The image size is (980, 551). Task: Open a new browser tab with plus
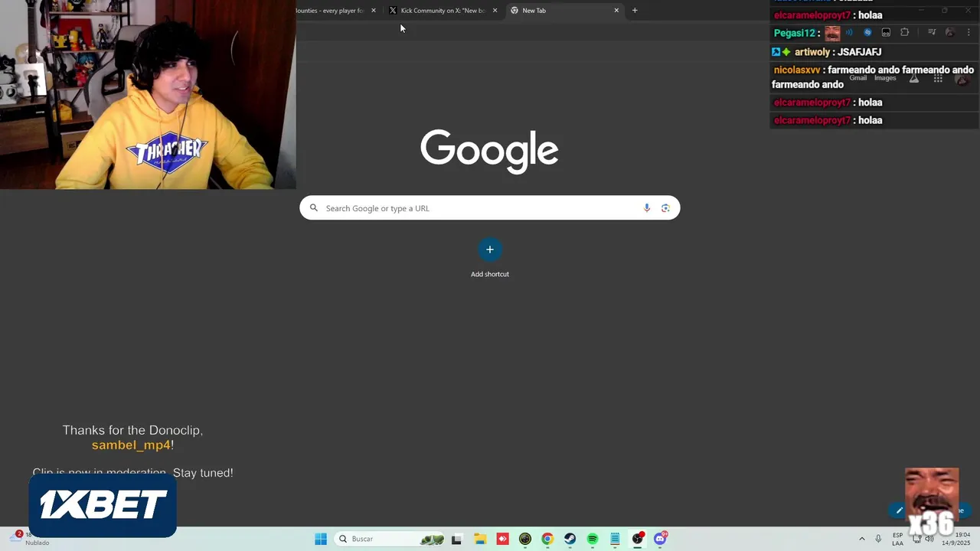point(635,11)
